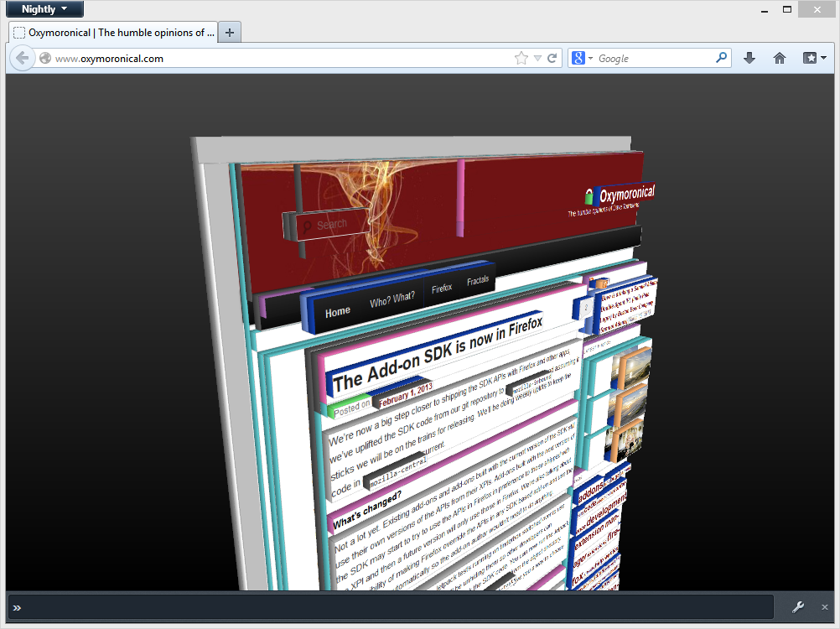840x629 pixels.
Task: Open the Fractals navigation link
Action: 478,280
